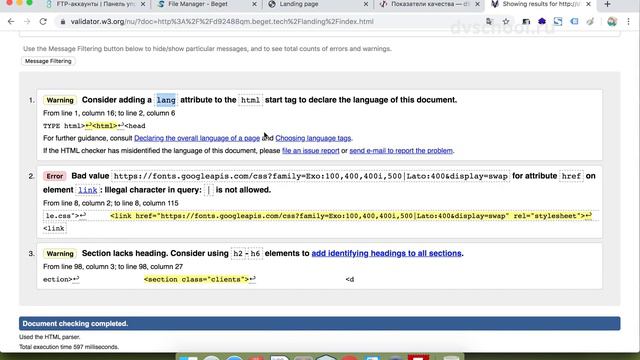The height and width of the screenshot is (360, 640).
Task: Open Declaring the overall language of a page link
Action: [197, 138]
